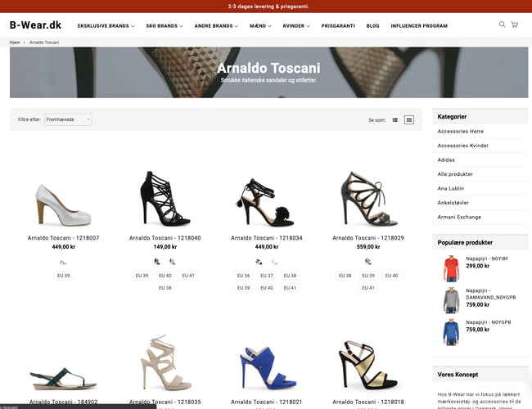
Task: Go to Hjem breadcrumb
Action: pyautogui.click(x=15, y=43)
